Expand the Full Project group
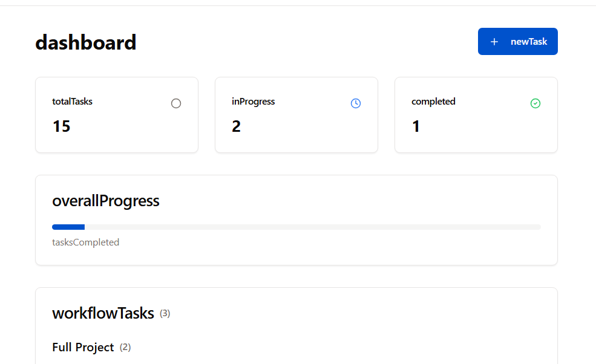 coord(83,347)
